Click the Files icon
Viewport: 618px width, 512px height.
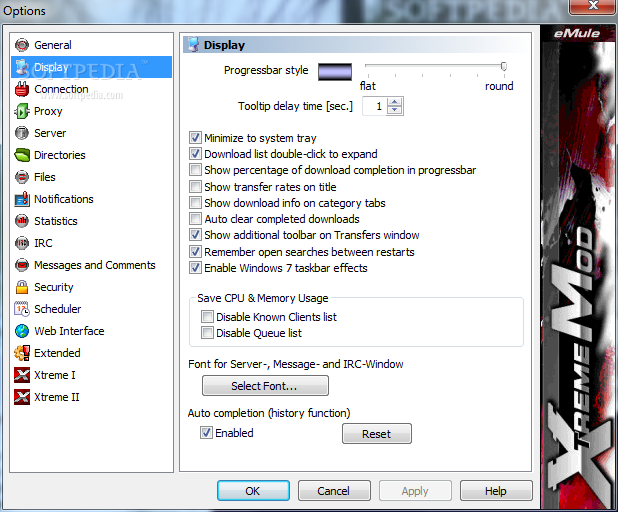tap(22, 177)
